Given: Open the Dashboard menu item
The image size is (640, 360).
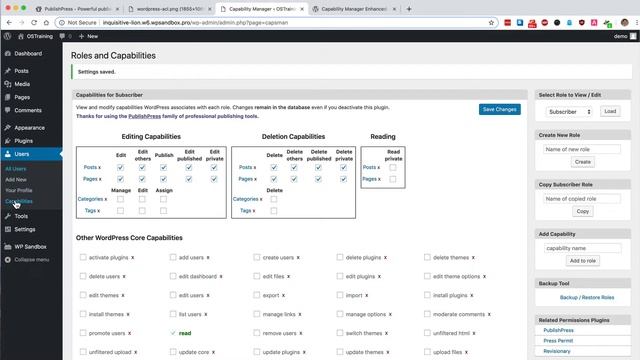Looking at the screenshot, I should [x=28, y=53].
